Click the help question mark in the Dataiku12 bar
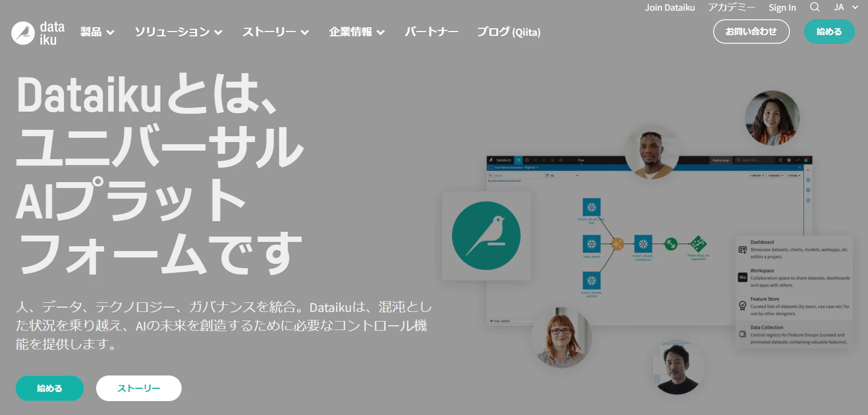This screenshot has height=415, width=868. [x=789, y=160]
